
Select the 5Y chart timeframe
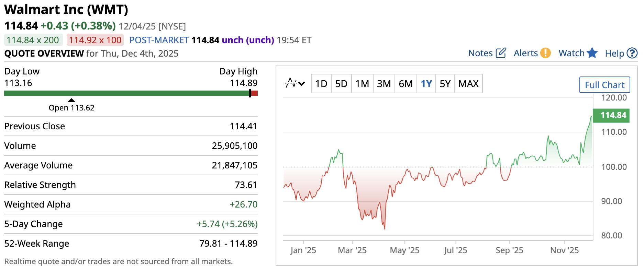click(x=445, y=84)
